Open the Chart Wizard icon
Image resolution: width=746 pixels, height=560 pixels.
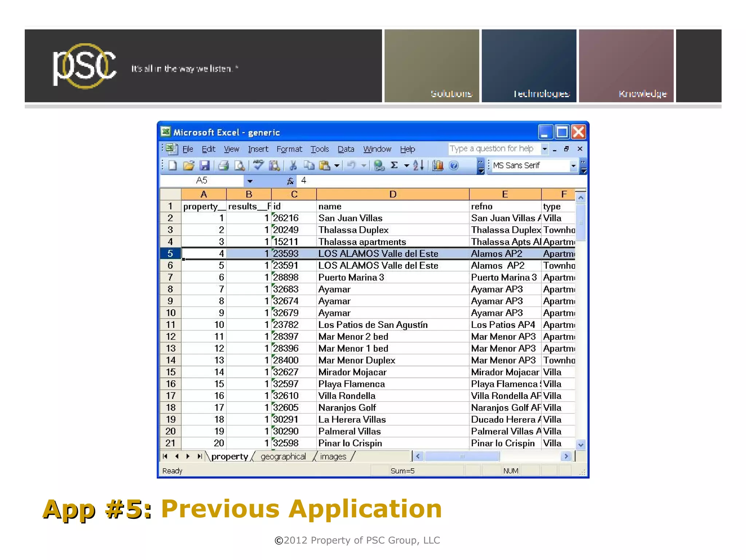(x=437, y=166)
